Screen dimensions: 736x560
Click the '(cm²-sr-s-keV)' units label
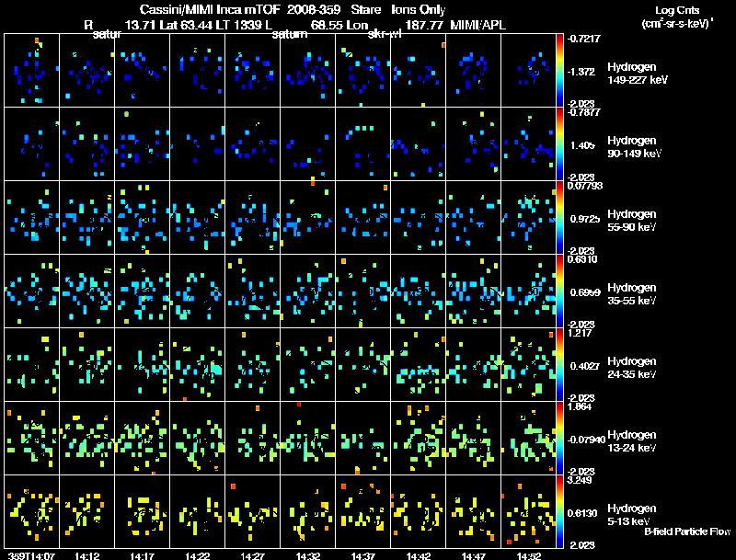677,24
